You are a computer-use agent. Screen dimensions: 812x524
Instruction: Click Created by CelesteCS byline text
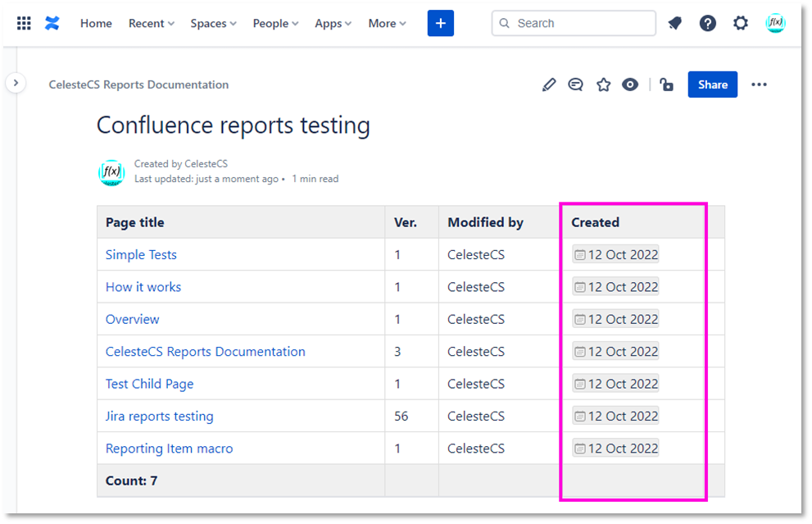(181, 164)
